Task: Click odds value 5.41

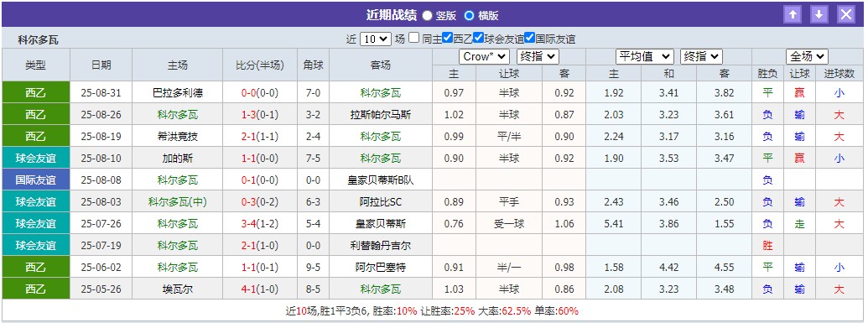Action: (614, 224)
